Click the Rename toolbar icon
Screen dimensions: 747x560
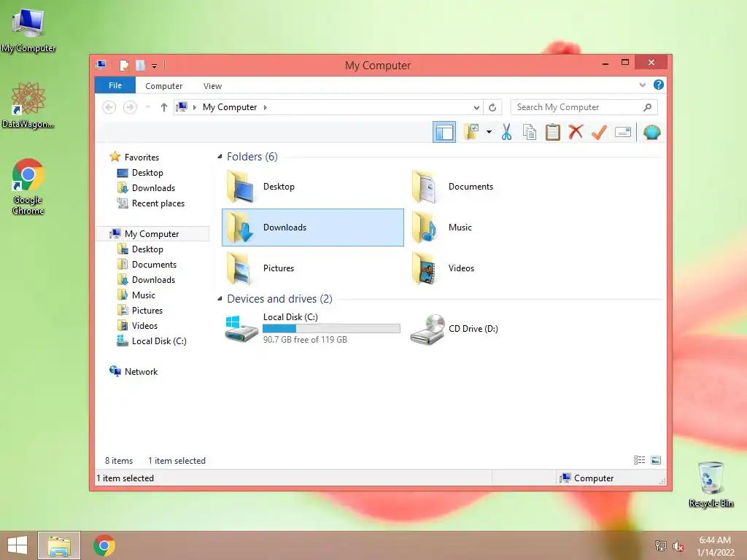pos(623,132)
